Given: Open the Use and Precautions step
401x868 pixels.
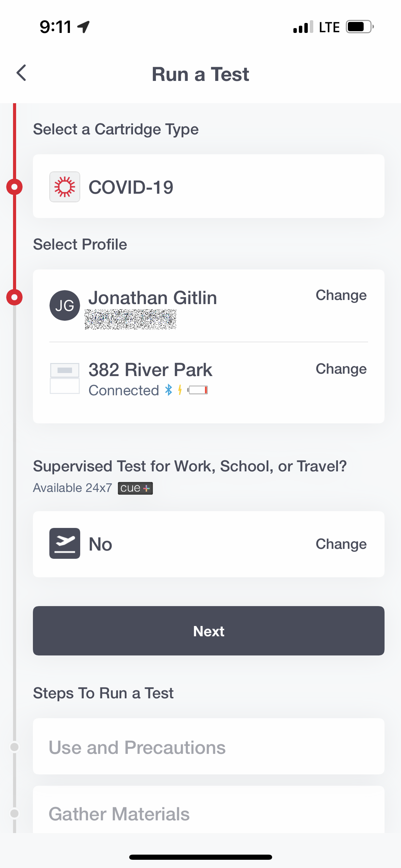Looking at the screenshot, I should click(x=208, y=747).
